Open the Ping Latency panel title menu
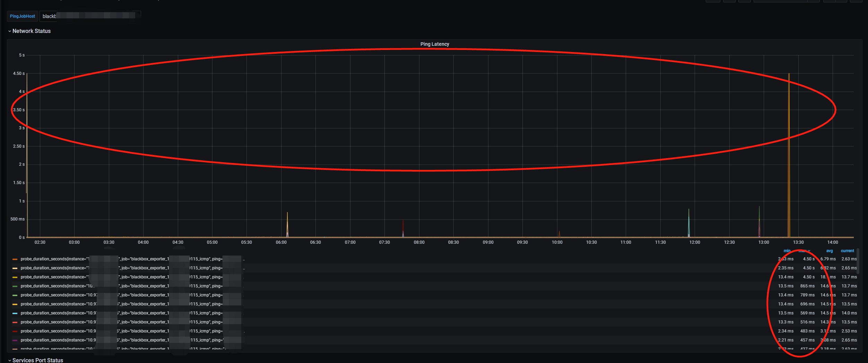Image resolution: width=868 pixels, height=363 pixels. click(x=434, y=44)
